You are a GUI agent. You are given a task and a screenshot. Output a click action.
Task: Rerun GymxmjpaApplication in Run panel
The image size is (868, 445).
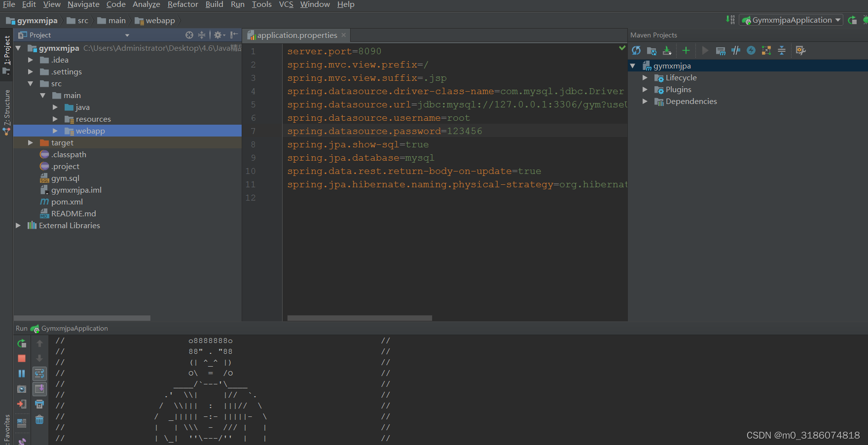pos(22,343)
